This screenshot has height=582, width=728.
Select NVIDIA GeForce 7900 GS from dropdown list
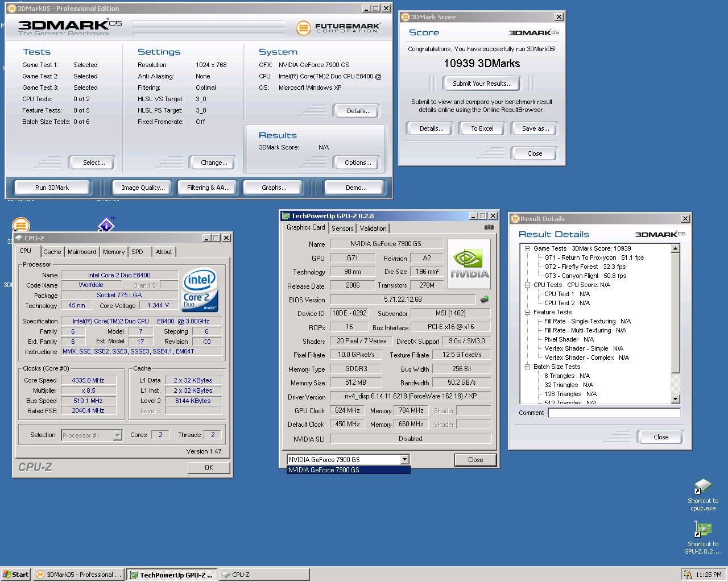pos(348,470)
